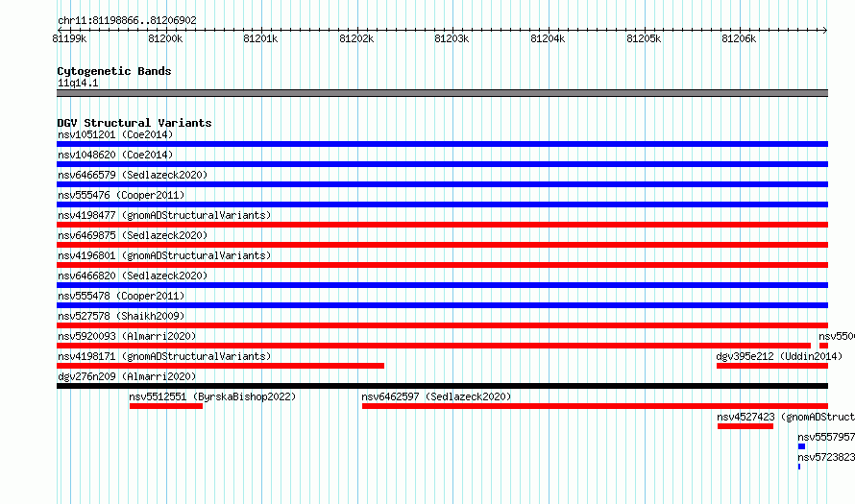Click the red bar under nsv4527423
Image resolution: width=855 pixels, height=504 pixels.
pos(745,426)
